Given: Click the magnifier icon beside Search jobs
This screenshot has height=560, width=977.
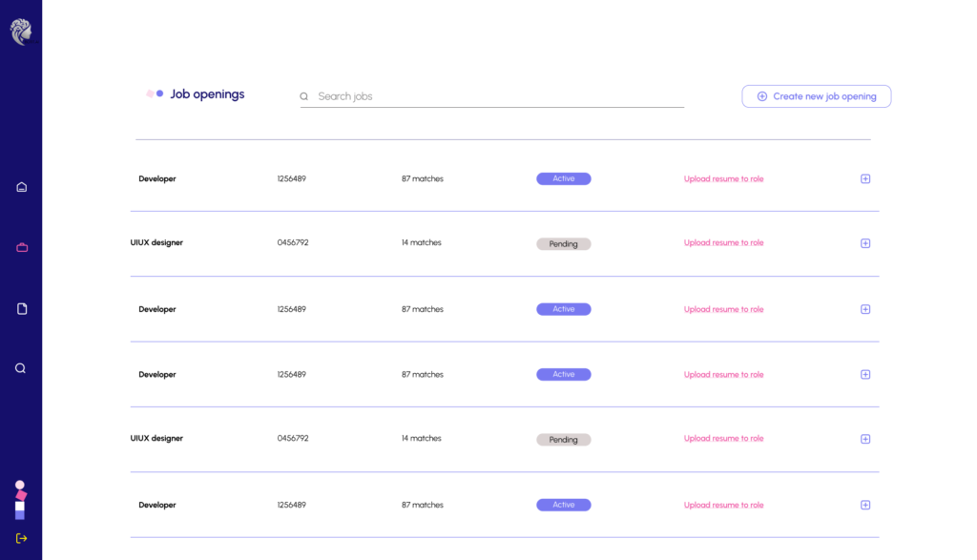Looking at the screenshot, I should (304, 96).
